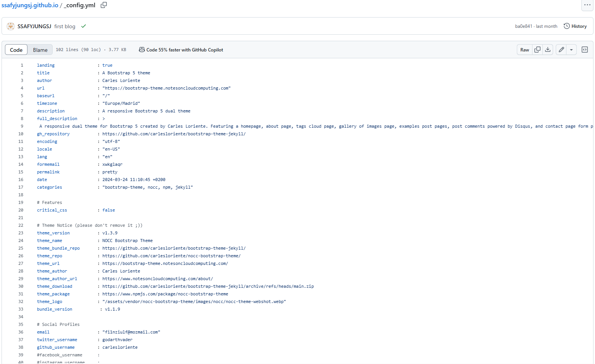Click the 'author' key on line 3

44,80
